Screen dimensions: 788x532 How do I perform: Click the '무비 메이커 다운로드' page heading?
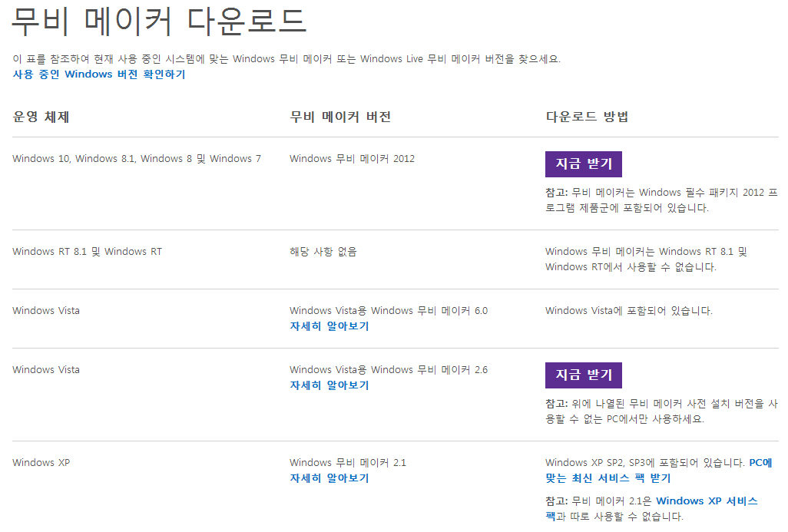pos(159,21)
